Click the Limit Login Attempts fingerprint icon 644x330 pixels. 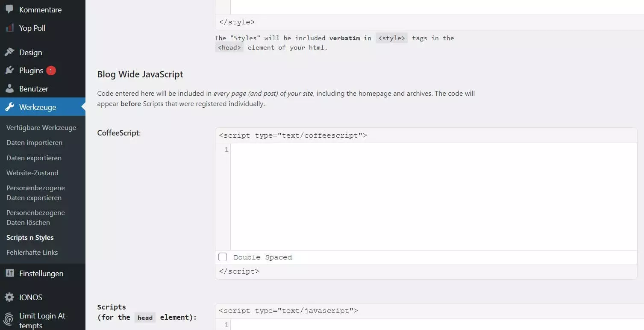[x=9, y=320]
